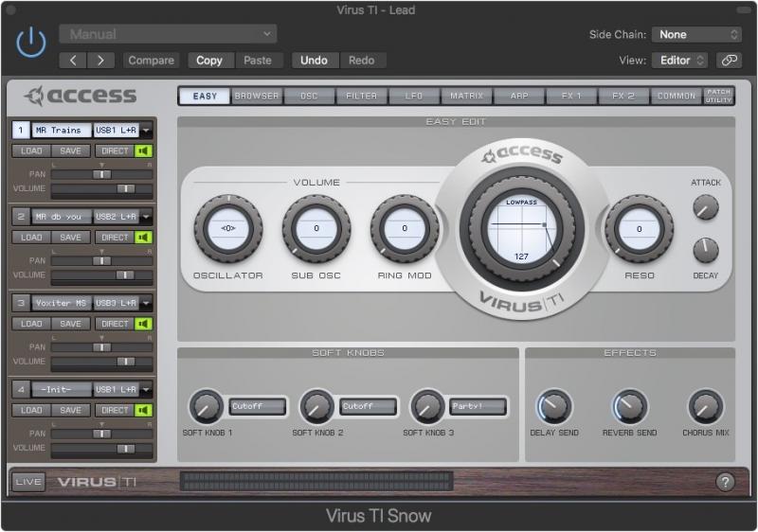758x532 pixels.
Task: Click the Attack knob
Action: point(706,207)
